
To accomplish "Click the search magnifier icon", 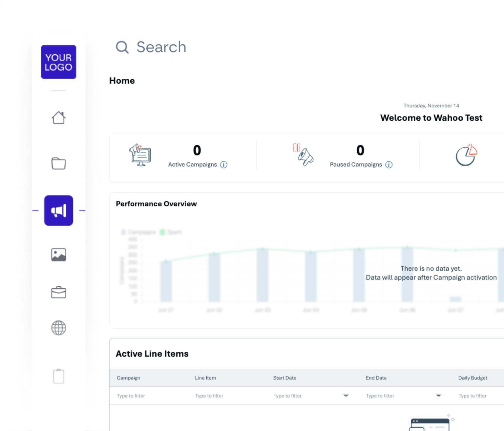I will pyautogui.click(x=122, y=47).
